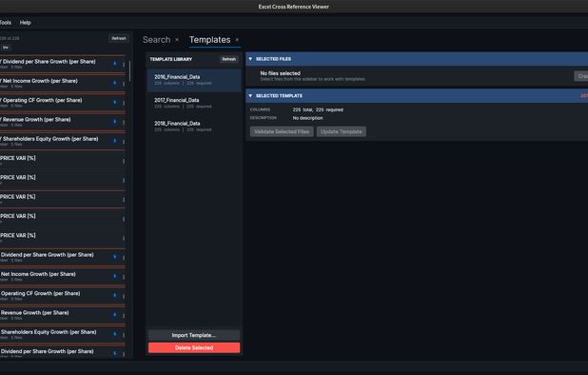Open kebab menu on 'Y Dividend per Share Growth' row
588x375 pixels.
[x=124, y=65]
